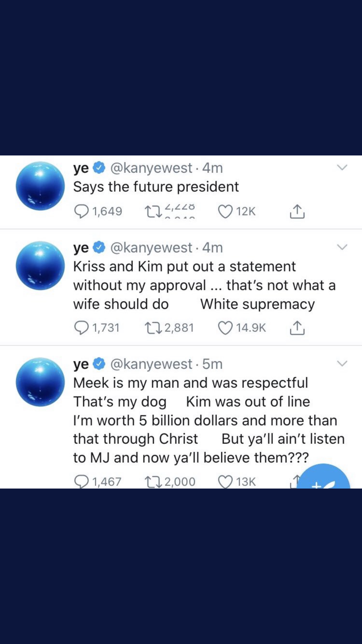Screen dimensions: 362x644
Task: Open options chevron on "future president" tweet
Action: [x=342, y=167]
